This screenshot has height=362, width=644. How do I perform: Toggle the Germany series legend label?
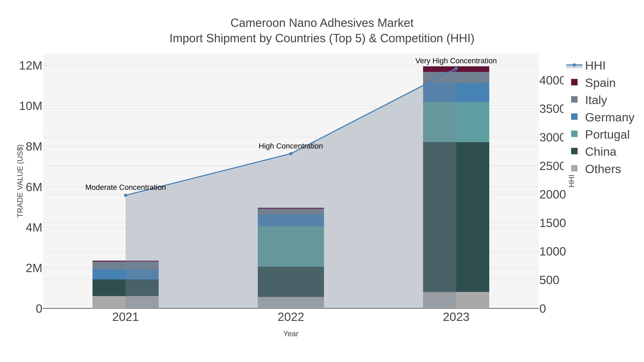pyautogui.click(x=610, y=117)
